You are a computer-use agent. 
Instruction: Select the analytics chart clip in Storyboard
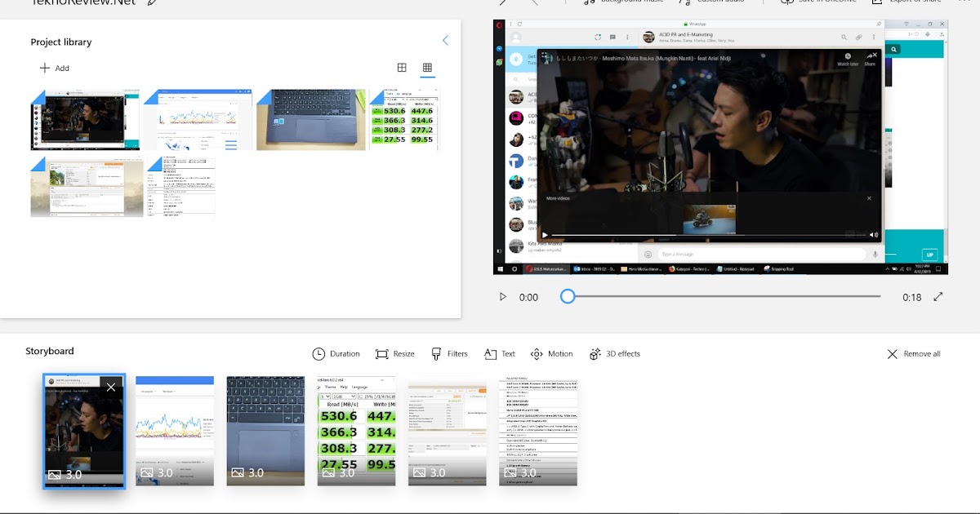click(x=175, y=431)
